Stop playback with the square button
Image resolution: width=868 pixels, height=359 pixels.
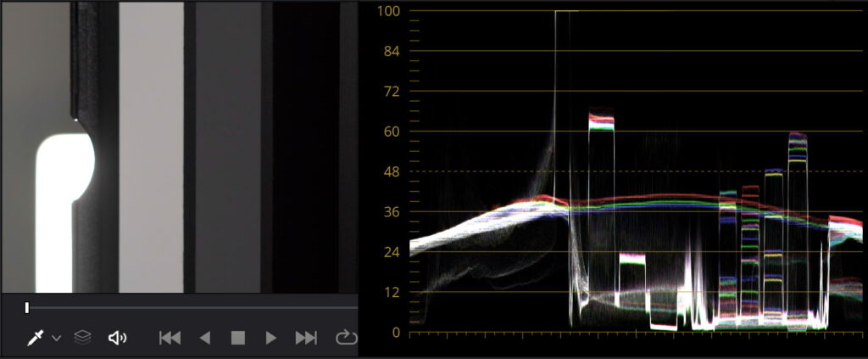click(x=238, y=338)
